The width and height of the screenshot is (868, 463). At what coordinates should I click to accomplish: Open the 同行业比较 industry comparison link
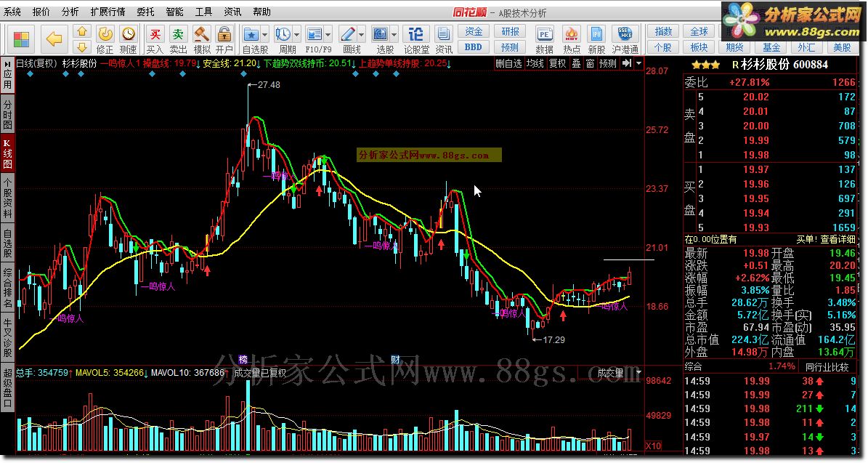tap(827, 366)
